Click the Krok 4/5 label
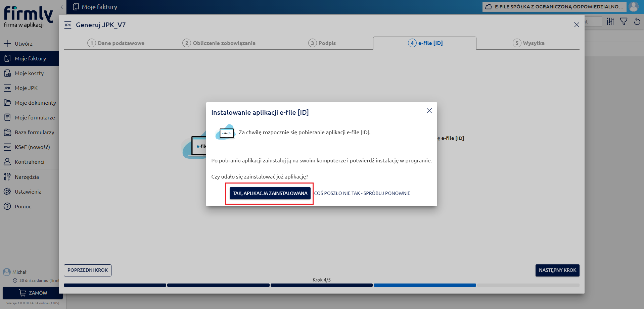 322,280
